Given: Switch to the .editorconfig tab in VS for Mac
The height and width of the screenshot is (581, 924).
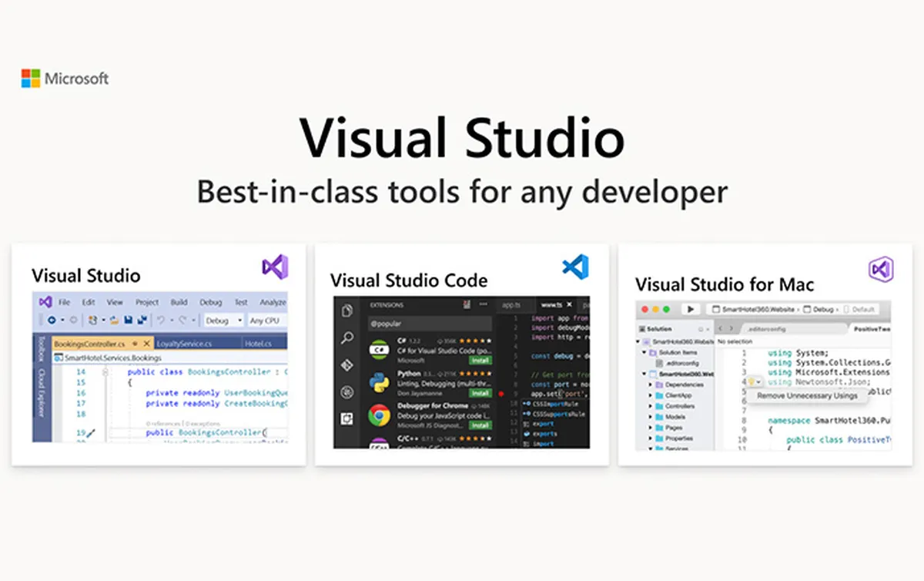Looking at the screenshot, I should 794,329.
